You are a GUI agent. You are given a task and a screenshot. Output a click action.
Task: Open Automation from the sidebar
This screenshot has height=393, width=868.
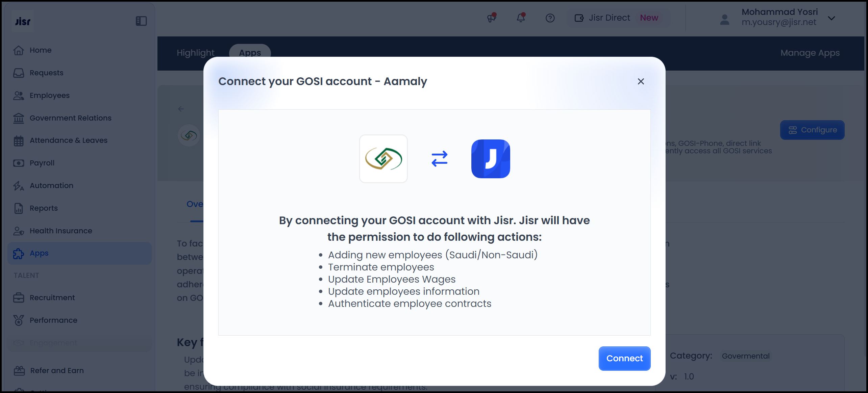pyautogui.click(x=51, y=185)
